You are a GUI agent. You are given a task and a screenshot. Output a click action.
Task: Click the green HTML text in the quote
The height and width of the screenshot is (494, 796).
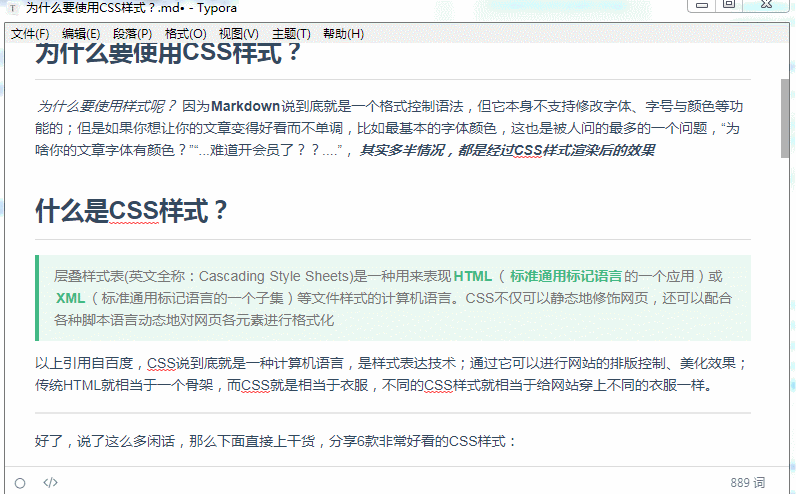pos(473,276)
